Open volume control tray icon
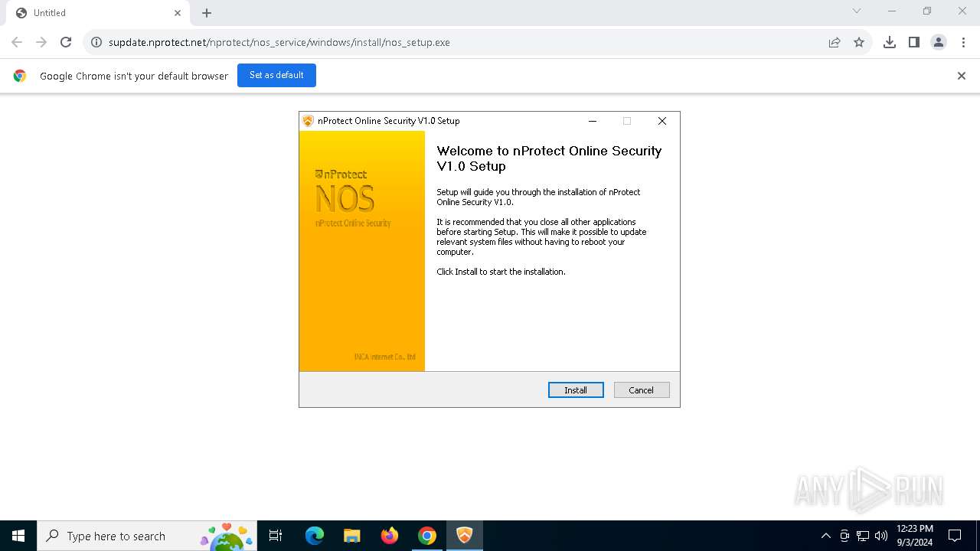Viewport: 980px width, 551px height. pyautogui.click(x=881, y=536)
